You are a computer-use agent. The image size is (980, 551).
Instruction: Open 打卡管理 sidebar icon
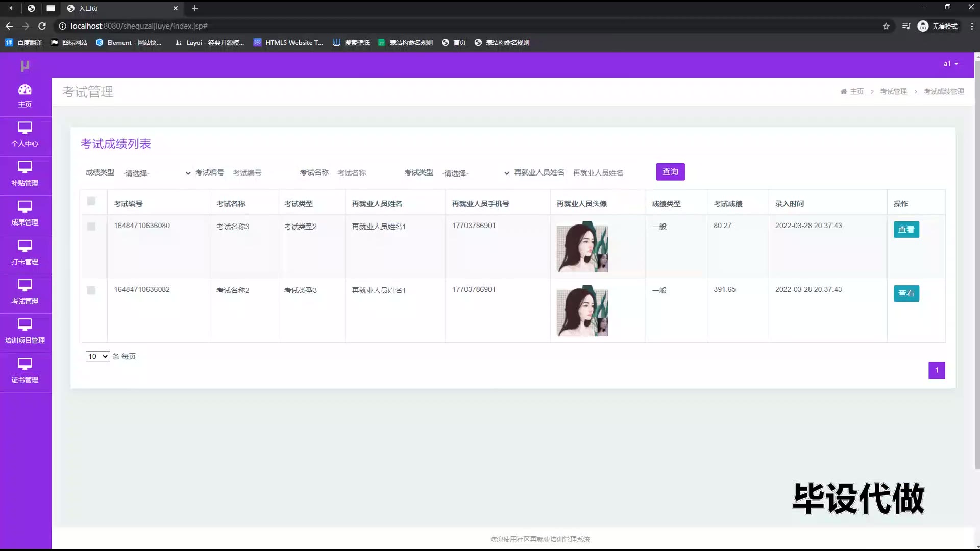pyautogui.click(x=24, y=253)
